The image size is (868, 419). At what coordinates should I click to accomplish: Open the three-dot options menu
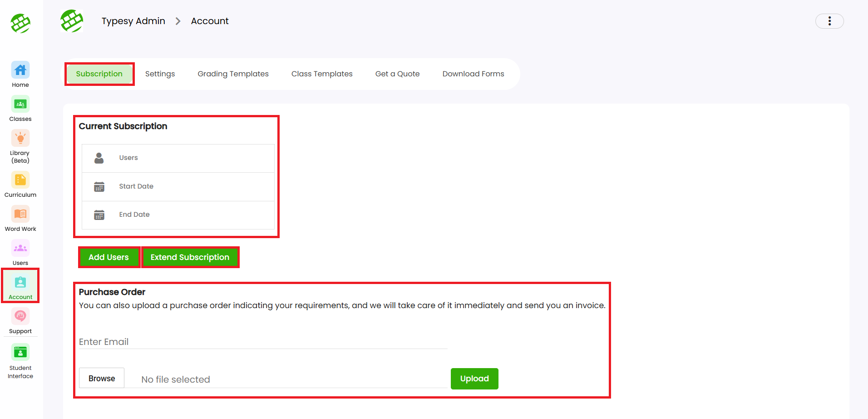pyautogui.click(x=829, y=21)
